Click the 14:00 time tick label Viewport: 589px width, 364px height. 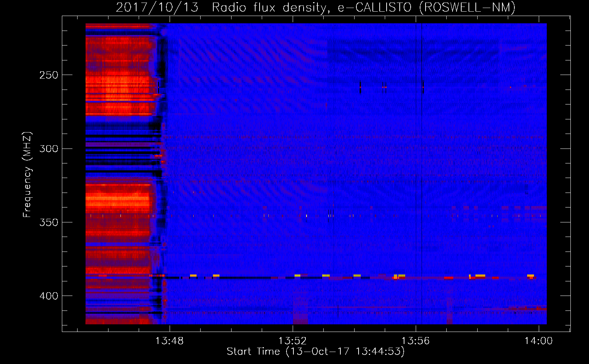538,341
